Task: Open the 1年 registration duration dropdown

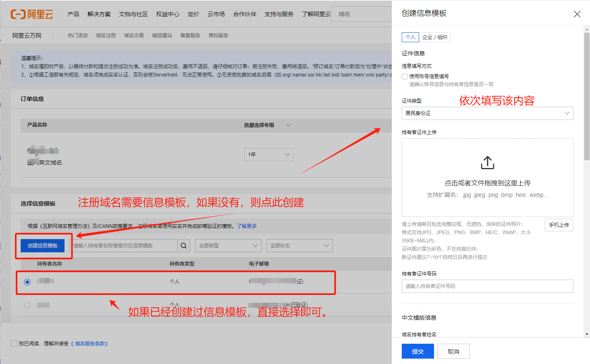Action: coord(269,154)
